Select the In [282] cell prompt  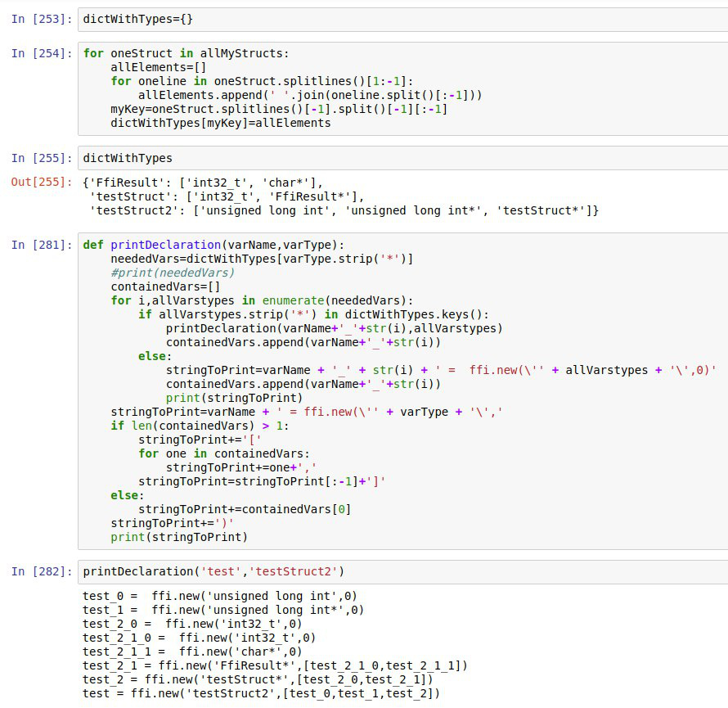tap(41, 571)
